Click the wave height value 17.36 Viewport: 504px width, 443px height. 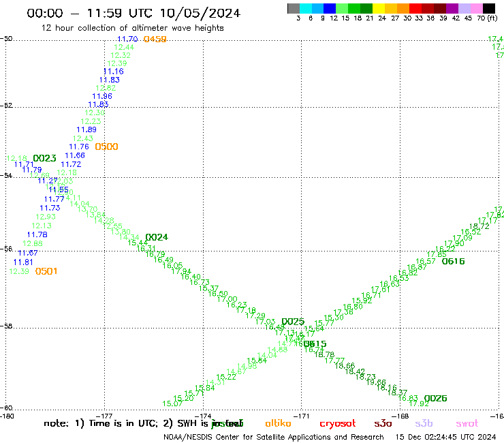[343, 312]
